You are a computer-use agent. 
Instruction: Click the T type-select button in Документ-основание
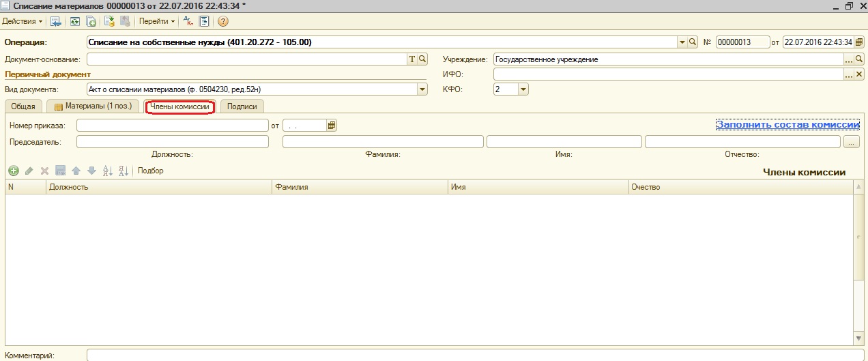point(412,59)
